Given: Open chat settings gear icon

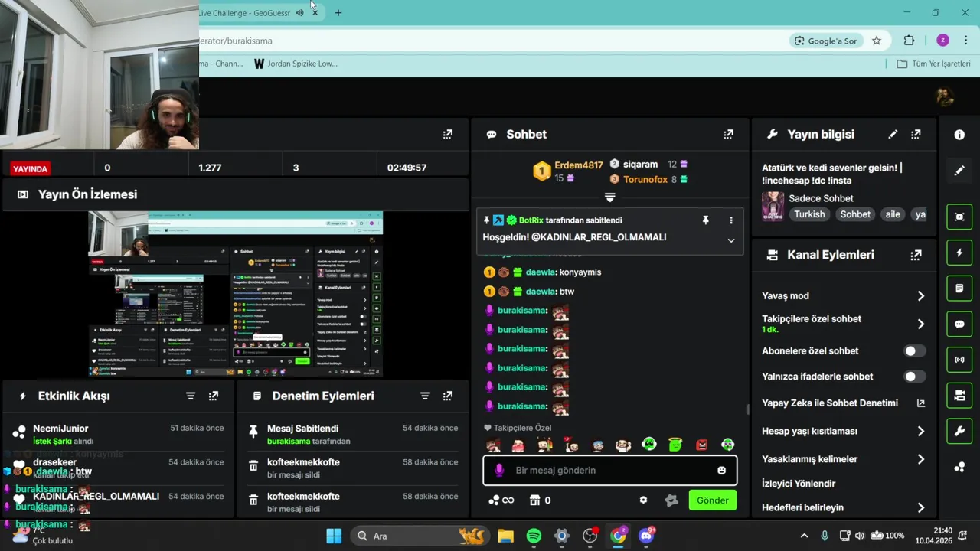Looking at the screenshot, I should 643,500.
